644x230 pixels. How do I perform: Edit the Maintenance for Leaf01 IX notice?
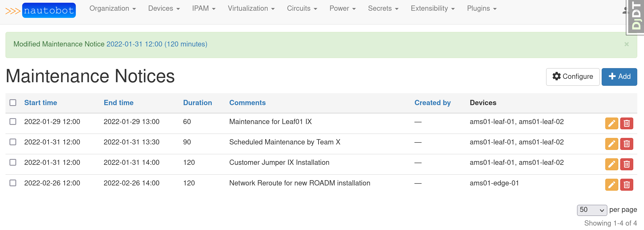tap(612, 123)
